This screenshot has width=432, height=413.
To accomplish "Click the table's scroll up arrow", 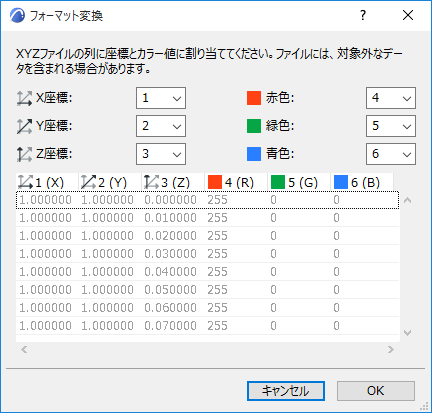I will (x=407, y=200).
